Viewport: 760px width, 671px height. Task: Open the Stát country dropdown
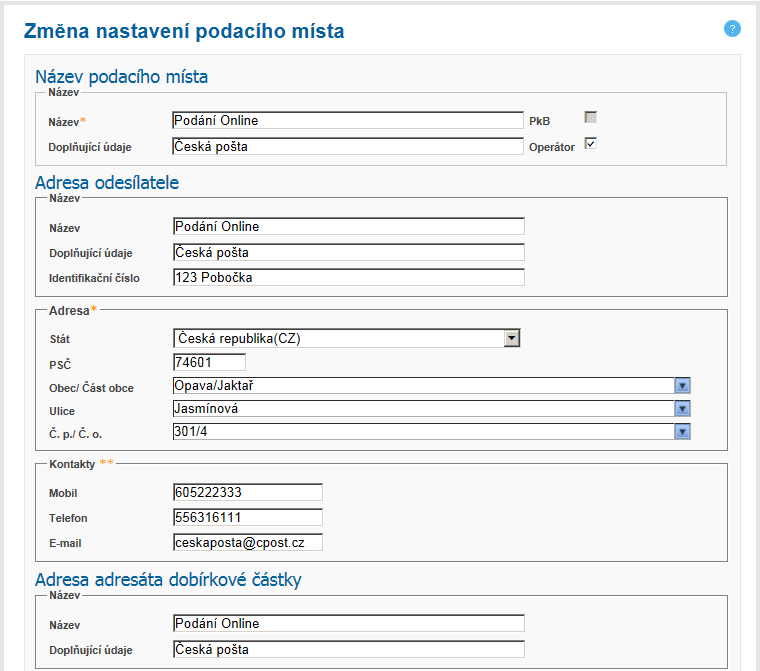pyautogui.click(x=511, y=339)
